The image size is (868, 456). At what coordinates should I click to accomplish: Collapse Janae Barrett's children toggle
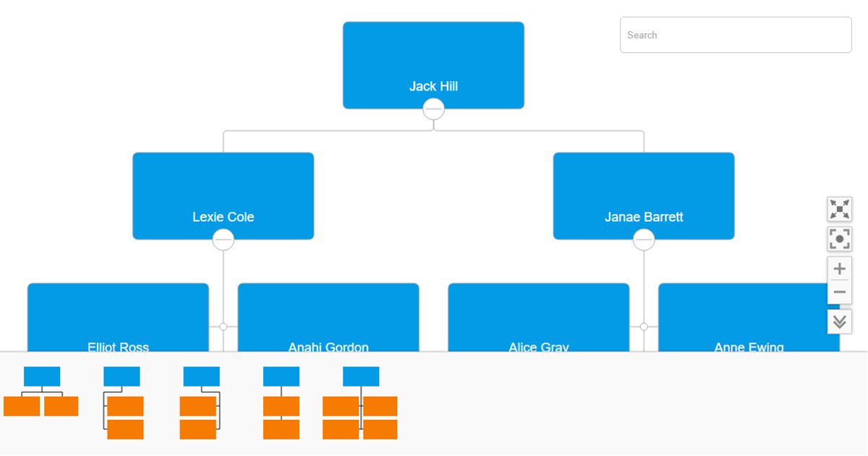pyautogui.click(x=643, y=239)
